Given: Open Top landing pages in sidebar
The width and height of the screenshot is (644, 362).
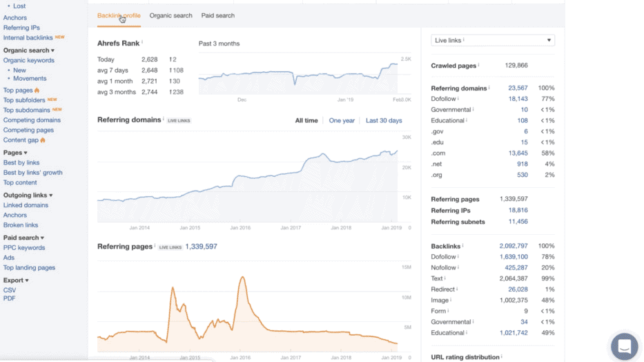Looking at the screenshot, I should (29, 267).
